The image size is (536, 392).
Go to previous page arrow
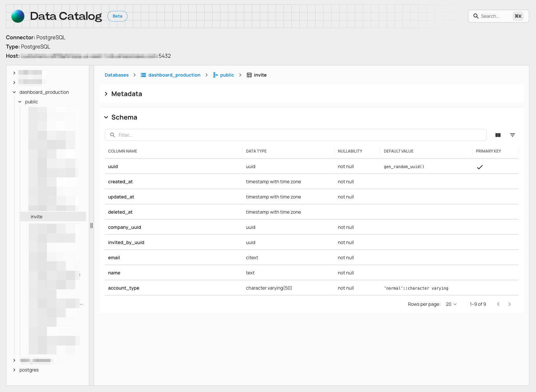tap(498, 304)
